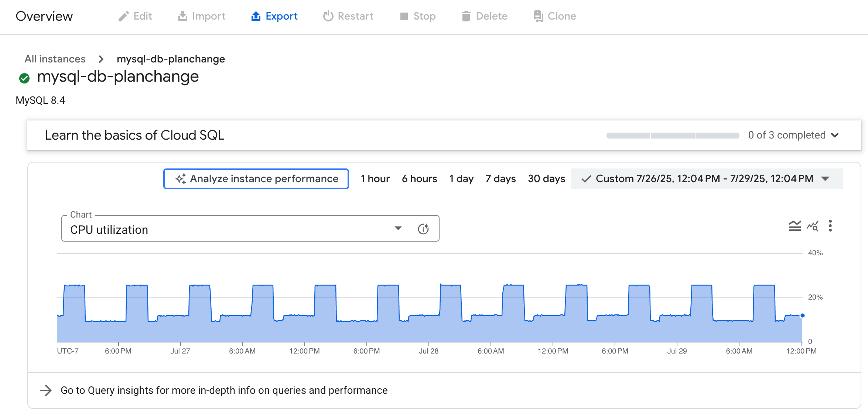Select the 1 hour time range
Screen dimensions: 868x413
click(x=375, y=179)
